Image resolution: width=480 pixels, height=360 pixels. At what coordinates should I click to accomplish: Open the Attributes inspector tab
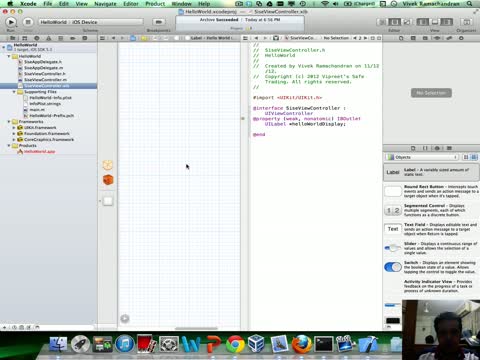tap(437, 38)
